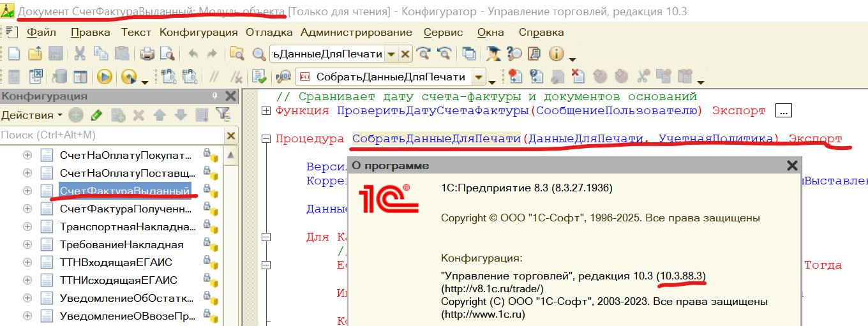Clear the toolbar search text box

[x=405, y=54]
